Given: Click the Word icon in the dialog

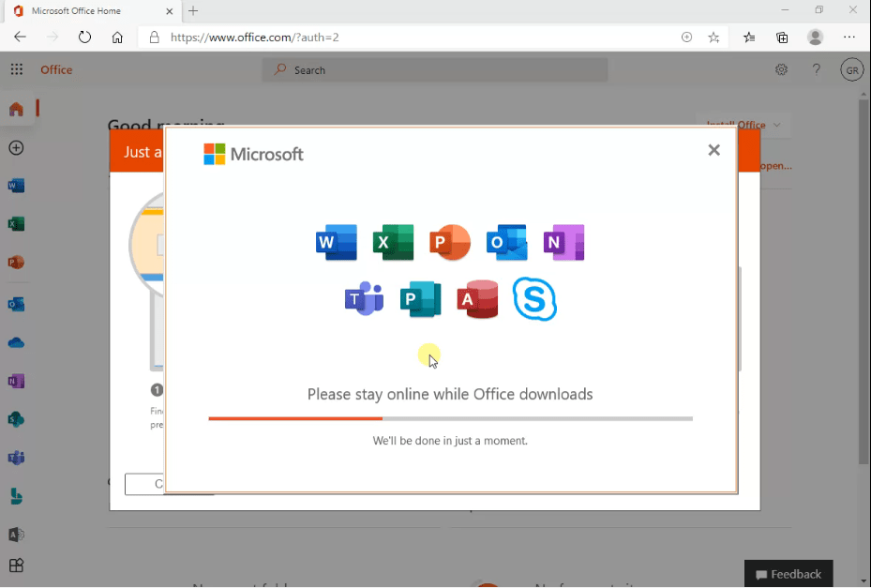Looking at the screenshot, I should (x=336, y=242).
